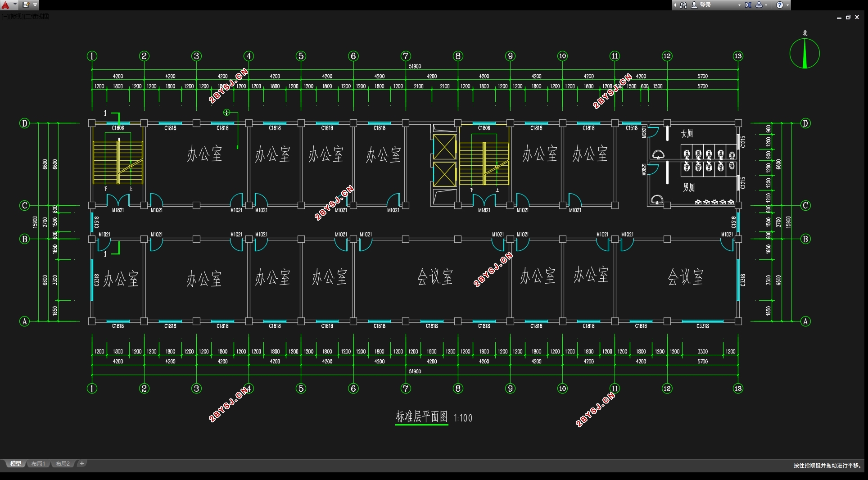Click the [-] viewport control
The height and width of the screenshot is (480, 868).
(x=5, y=17)
